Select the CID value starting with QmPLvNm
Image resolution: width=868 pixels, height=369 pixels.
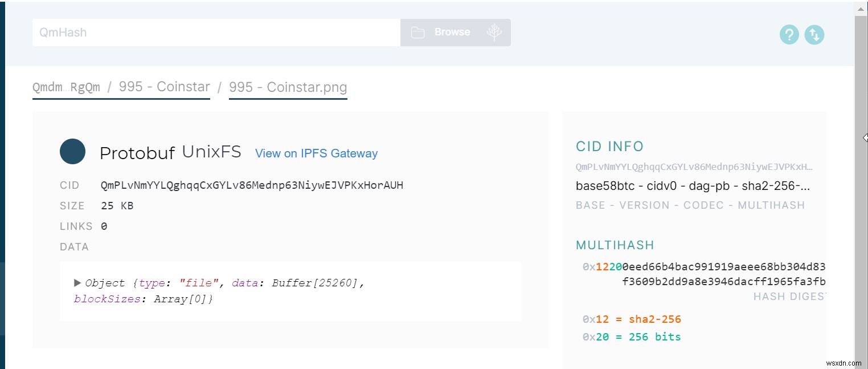tap(251, 185)
